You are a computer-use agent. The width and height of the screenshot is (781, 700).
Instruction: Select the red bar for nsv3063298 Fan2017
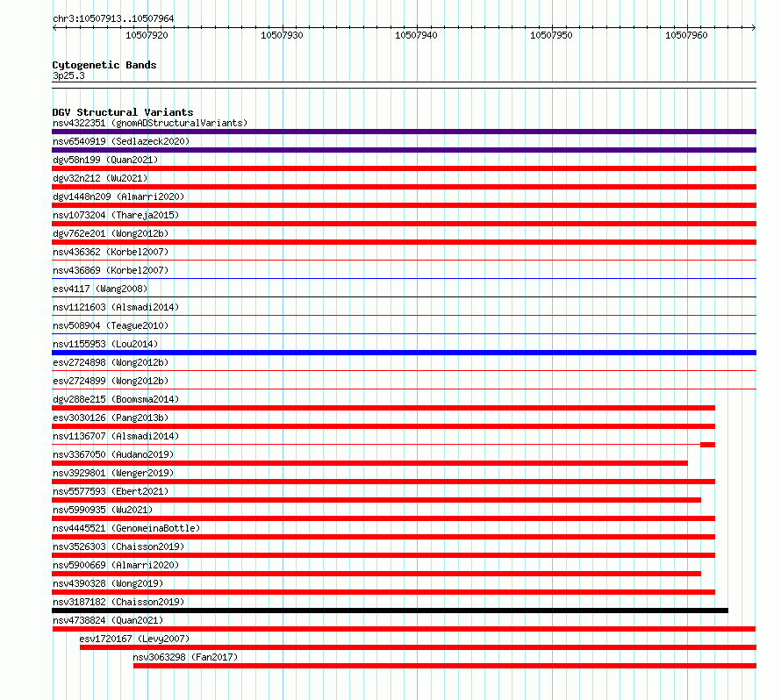[445, 666]
